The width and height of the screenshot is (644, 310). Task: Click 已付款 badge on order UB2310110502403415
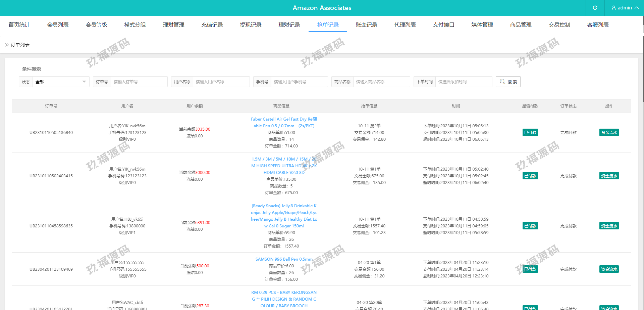tap(530, 176)
